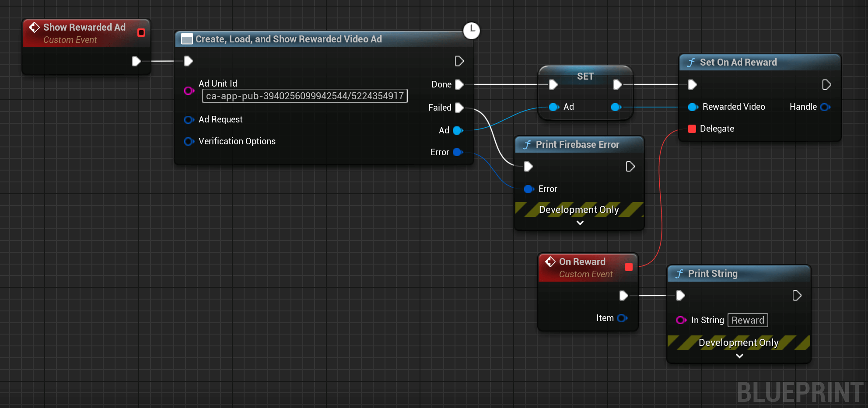Select the SET node header

[585, 76]
